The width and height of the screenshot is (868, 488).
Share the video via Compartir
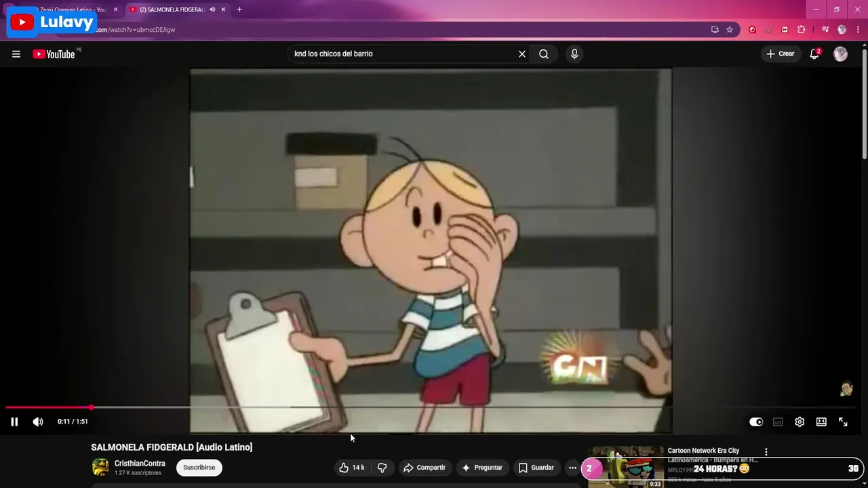click(425, 468)
